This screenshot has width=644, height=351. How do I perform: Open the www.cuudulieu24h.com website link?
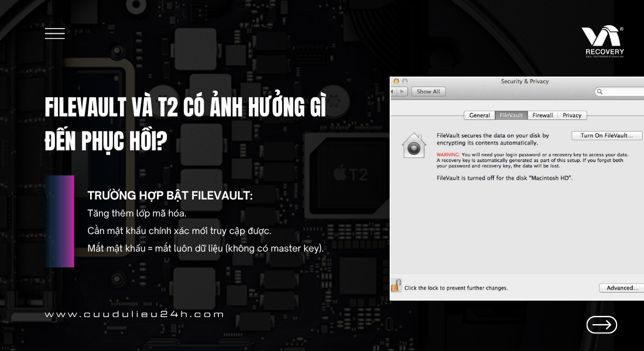coord(134,315)
